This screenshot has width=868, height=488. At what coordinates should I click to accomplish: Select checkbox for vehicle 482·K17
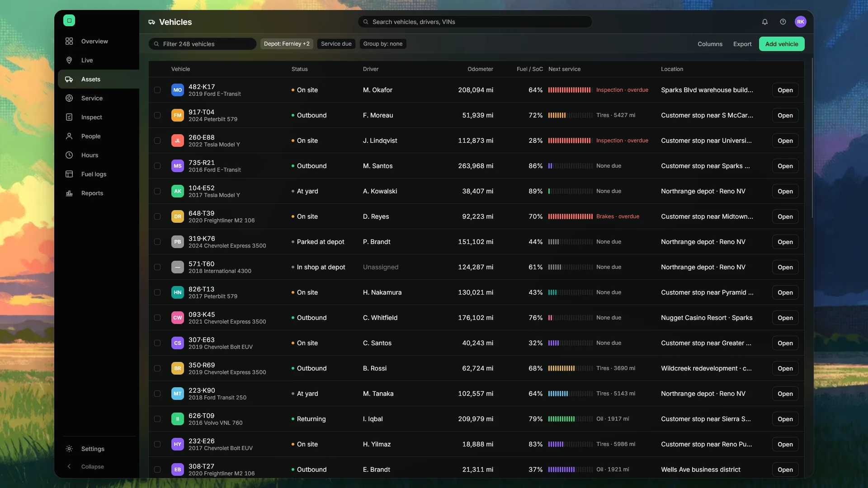pos(157,90)
